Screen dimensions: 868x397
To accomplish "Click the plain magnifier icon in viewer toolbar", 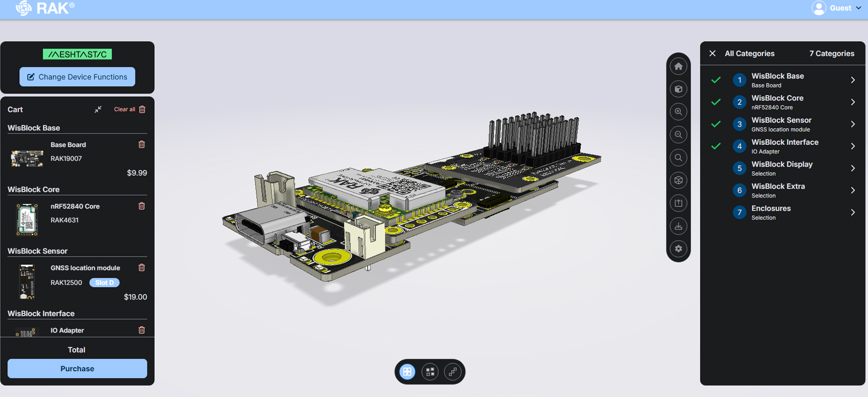I will [x=679, y=157].
